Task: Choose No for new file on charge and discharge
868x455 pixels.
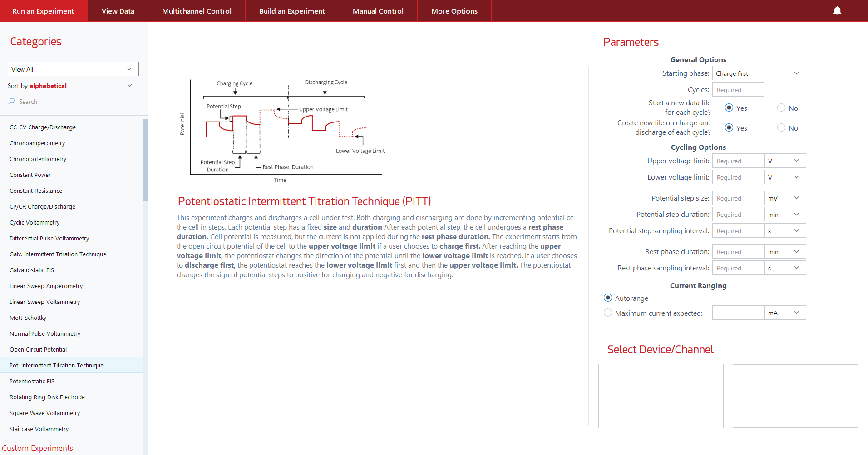Action: (781, 128)
